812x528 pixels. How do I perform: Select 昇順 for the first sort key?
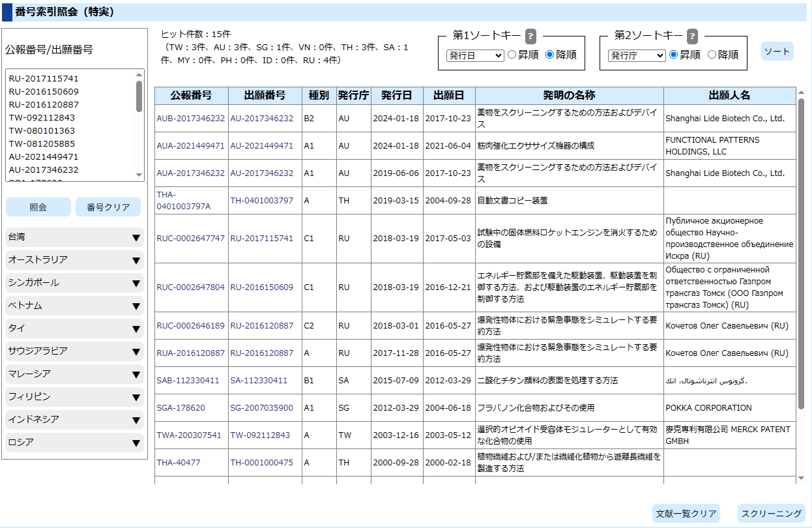tap(512, 55)
